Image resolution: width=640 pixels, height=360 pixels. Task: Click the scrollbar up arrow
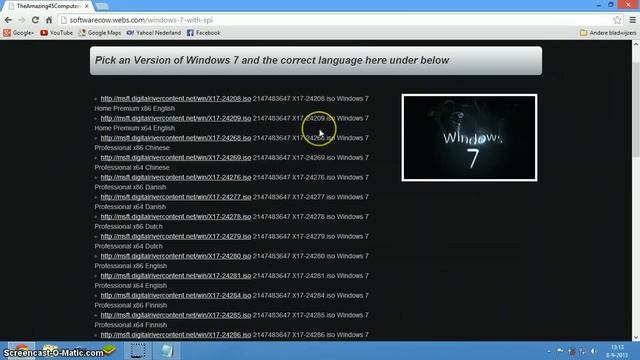coord(636,44)
